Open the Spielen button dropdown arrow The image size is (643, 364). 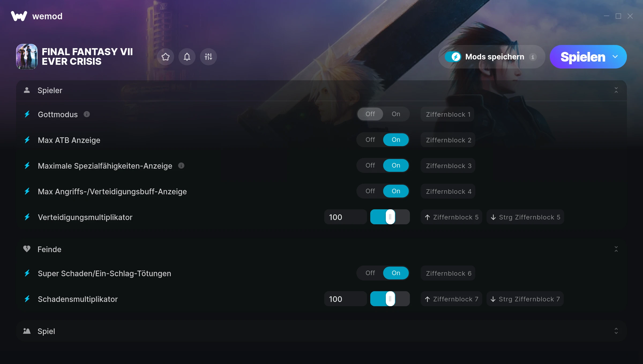tap(615, 57)
